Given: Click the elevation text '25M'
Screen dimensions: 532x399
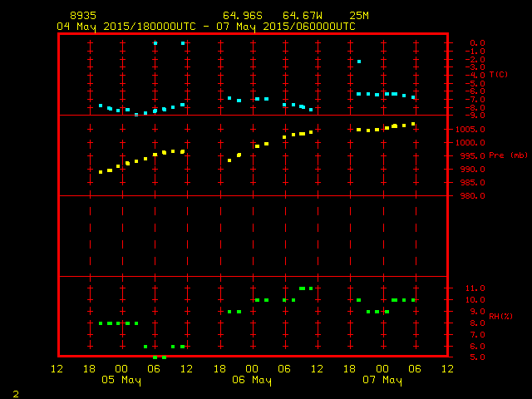Looking at the screenshot, I should tap(359, 16).
